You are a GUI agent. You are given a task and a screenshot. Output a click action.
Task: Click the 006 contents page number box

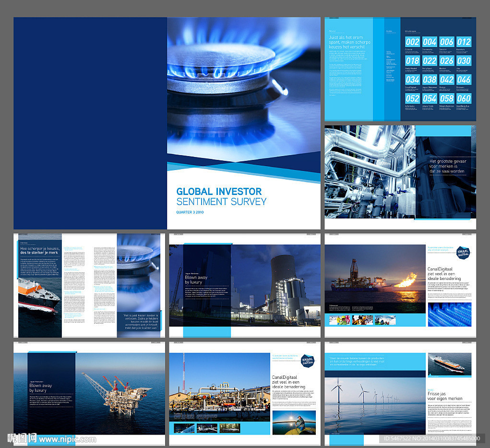tap(446, 42)
